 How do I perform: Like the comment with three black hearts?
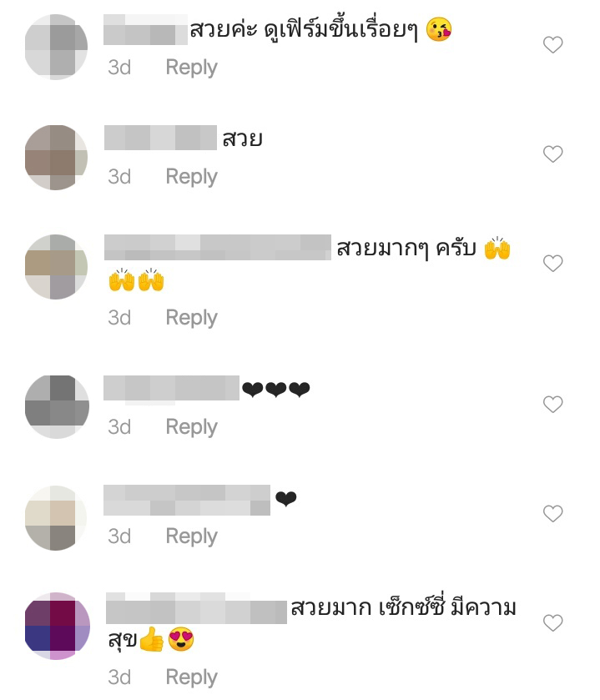click(x=552, y=404)
